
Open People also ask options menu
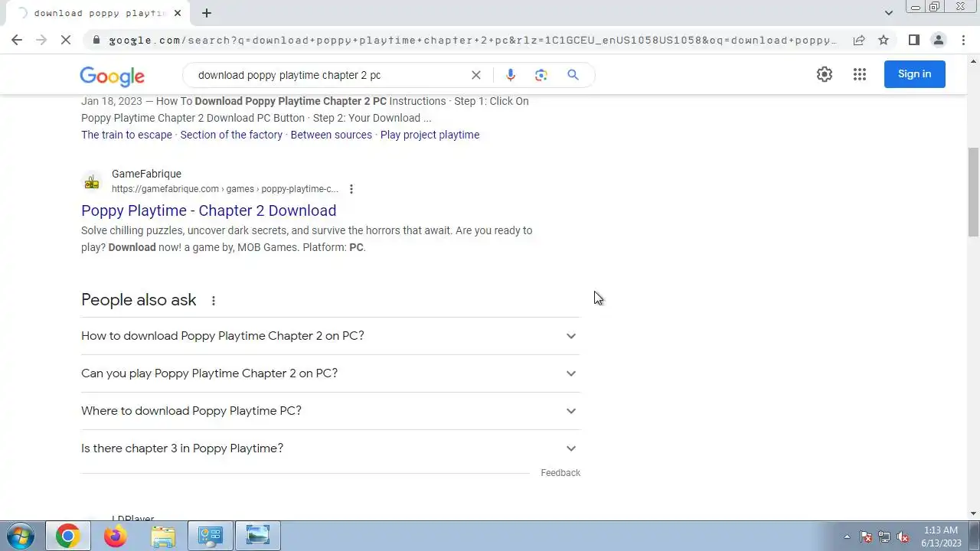[x=214, y=301]
